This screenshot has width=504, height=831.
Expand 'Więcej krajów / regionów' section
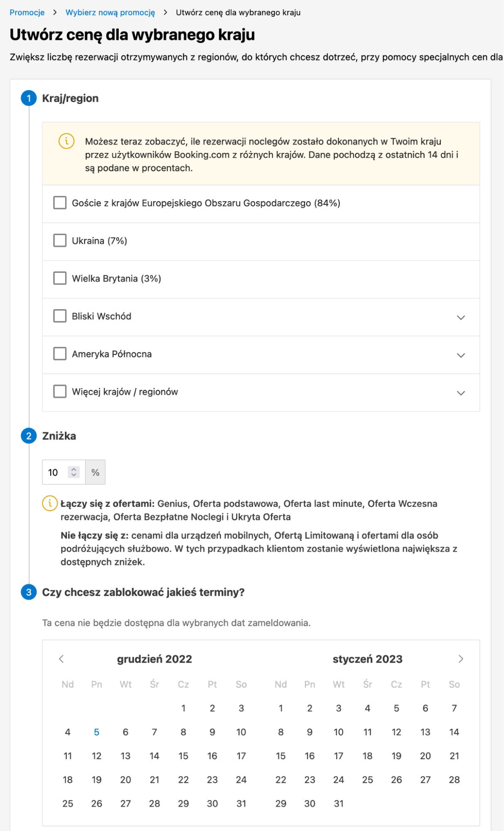[x=460, y=393]
